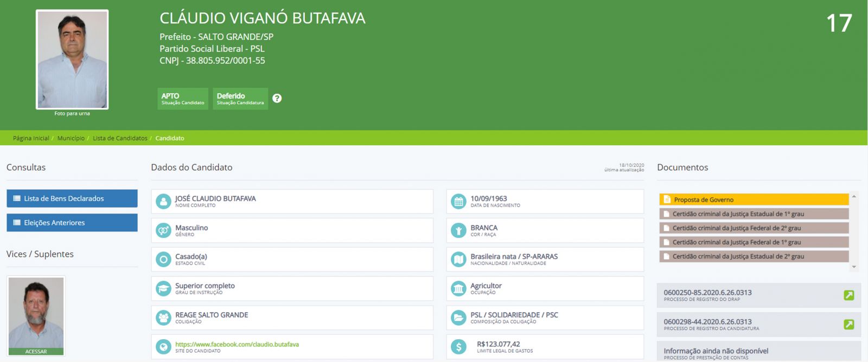Image resolution: width=868 pixels, height=362 pixels.
Task: Open Eleições Anteriores
Action: [x=72, y=223]
